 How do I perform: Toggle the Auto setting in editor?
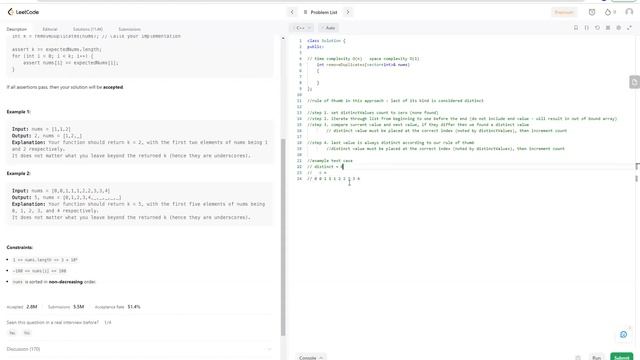pyautogui.click(x=328, y=28)
